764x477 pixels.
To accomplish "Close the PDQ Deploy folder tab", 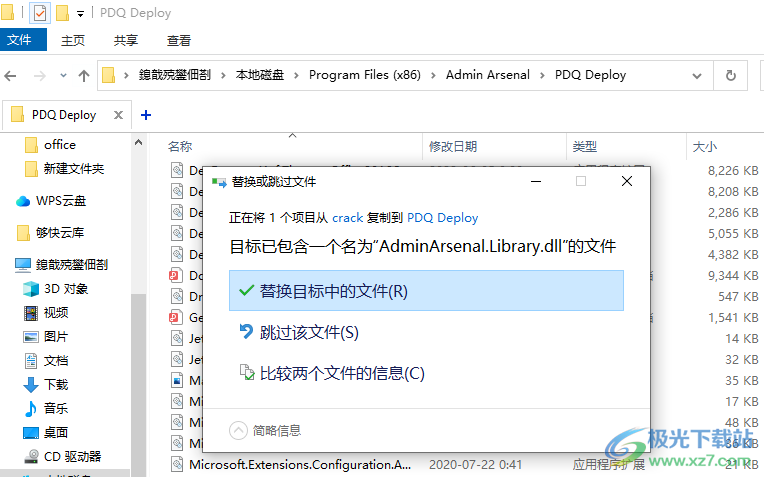I will click(x=118, y=114).
